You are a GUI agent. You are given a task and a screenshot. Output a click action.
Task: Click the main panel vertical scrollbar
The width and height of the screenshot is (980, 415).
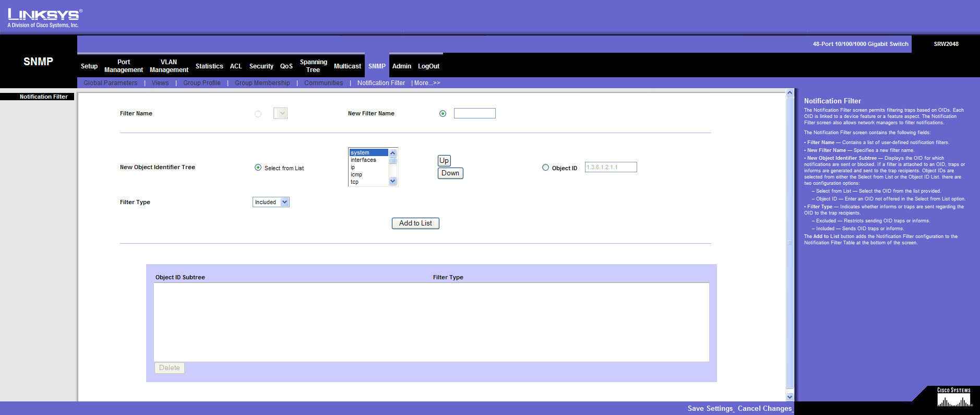click(790, 243)
